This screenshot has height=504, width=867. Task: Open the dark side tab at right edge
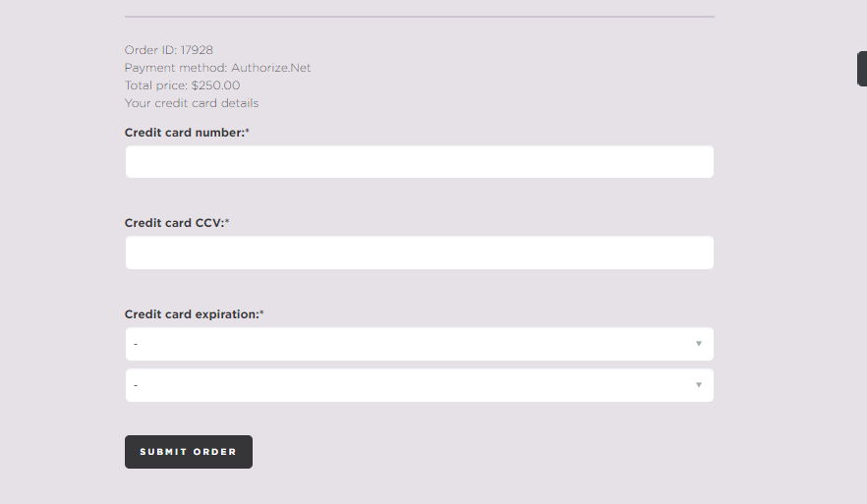pyautogui.click(x=862, y=69)
